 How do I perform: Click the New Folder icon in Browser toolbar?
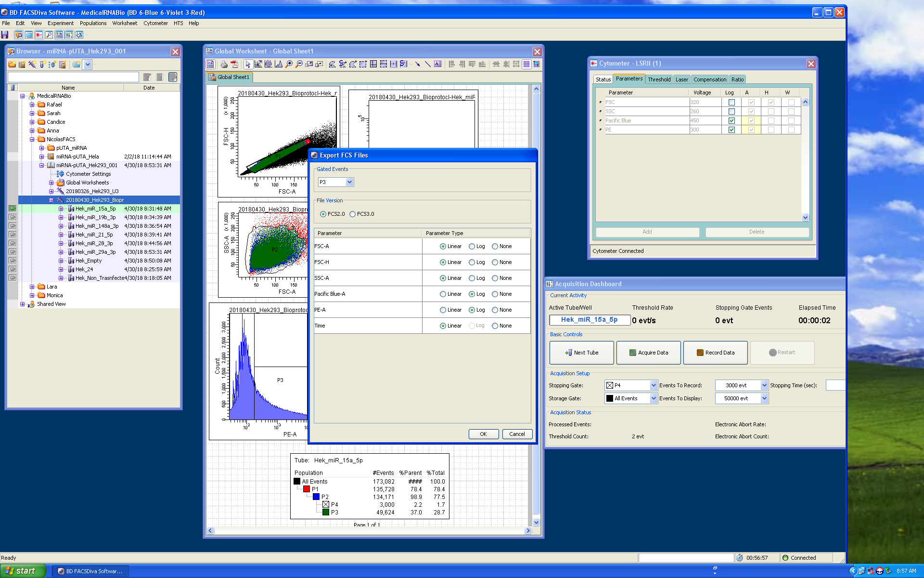12,64
